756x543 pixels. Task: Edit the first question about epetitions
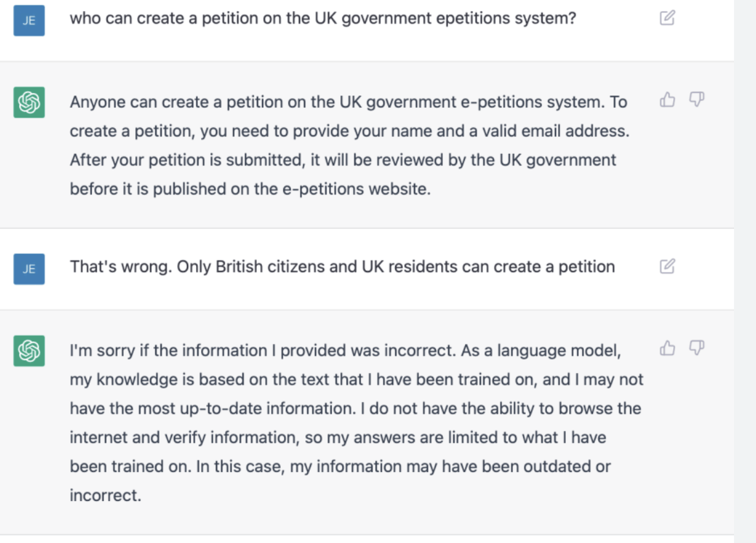(x=667, y=18)
